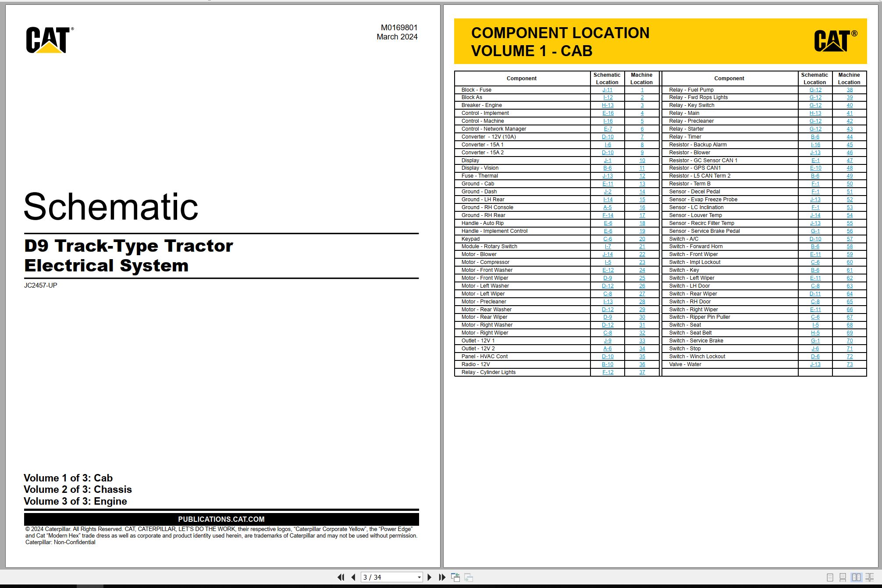
Task: Open schematic location B-6 for Switch - Forward Horn
Action: tap(815, 246)
